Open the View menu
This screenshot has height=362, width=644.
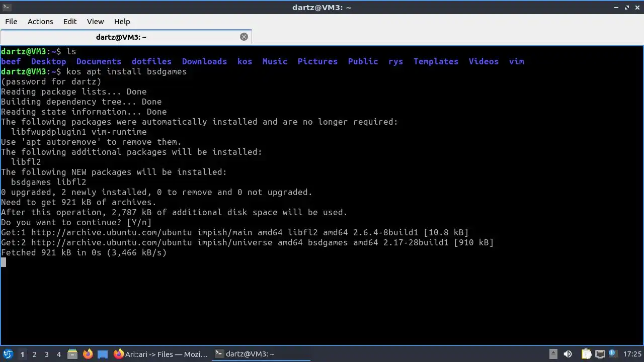click(95, 22)
